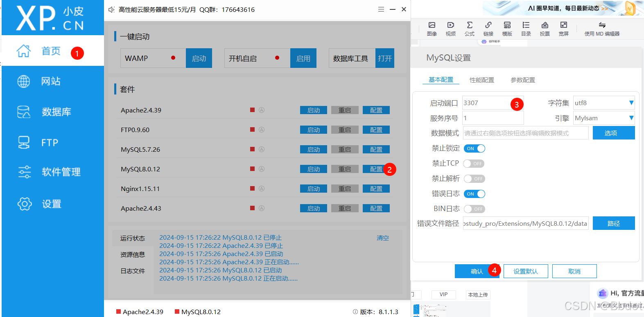Open 数据库工具 with 打开 button

tap(385, 58)
